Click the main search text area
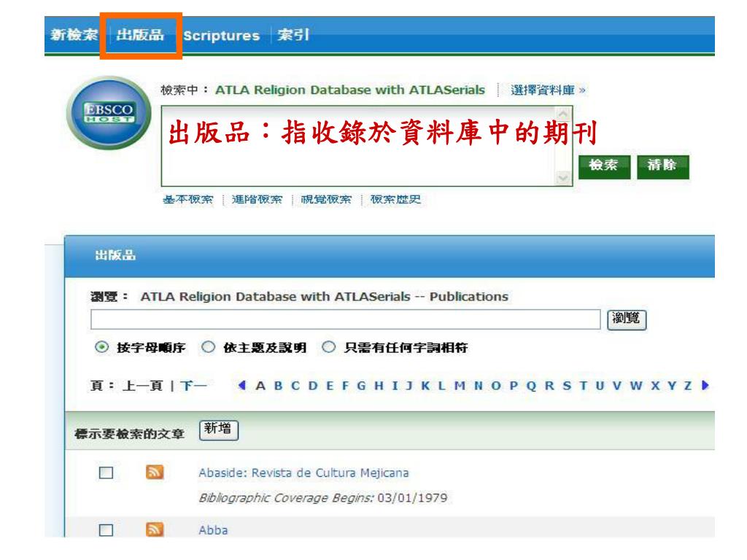Screen dimensions: 747x560 point(367,146)
